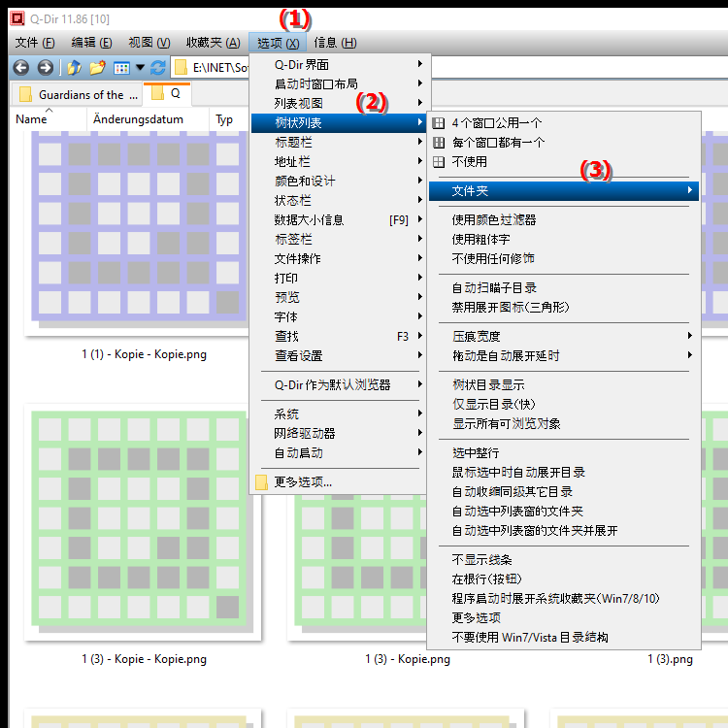The image size is (728, 728).
Task: Switch to the Guardians of the ... tab
Action: (x=77, y=95)
